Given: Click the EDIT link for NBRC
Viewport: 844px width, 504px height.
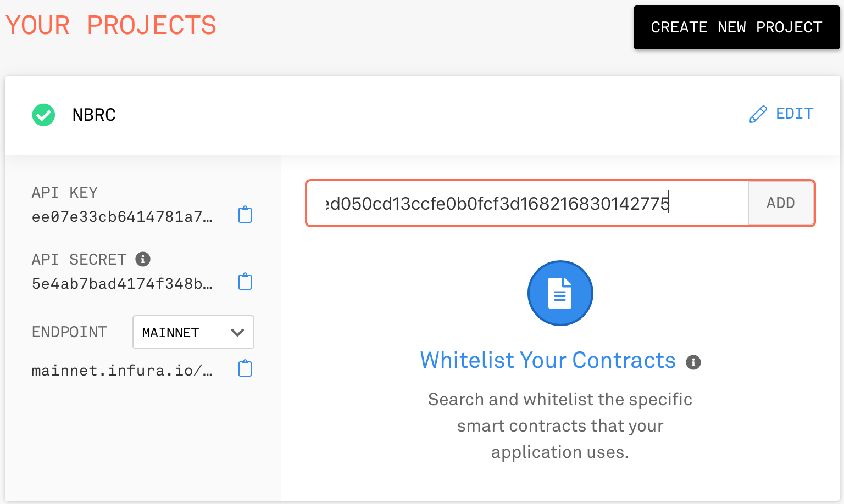Looking at the screenshot, I should coord(795,114).
